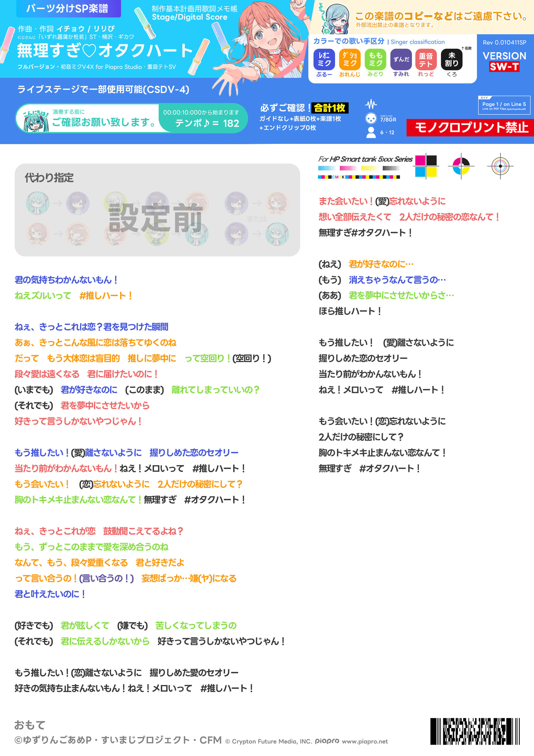This screenshot has height=756, width=534.
Task: Click the piapro logo in the footer
Action: coord(327,741)
